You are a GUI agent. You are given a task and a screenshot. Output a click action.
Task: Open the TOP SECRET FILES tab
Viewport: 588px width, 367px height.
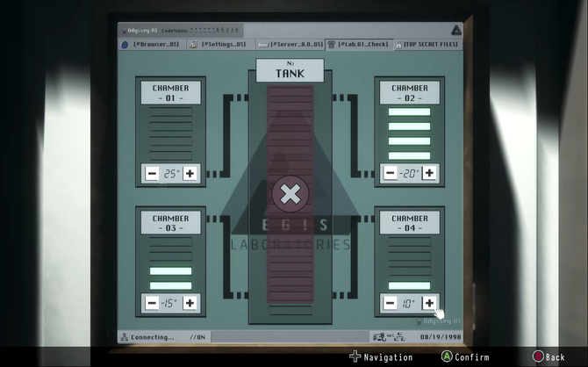click(431, 44)
